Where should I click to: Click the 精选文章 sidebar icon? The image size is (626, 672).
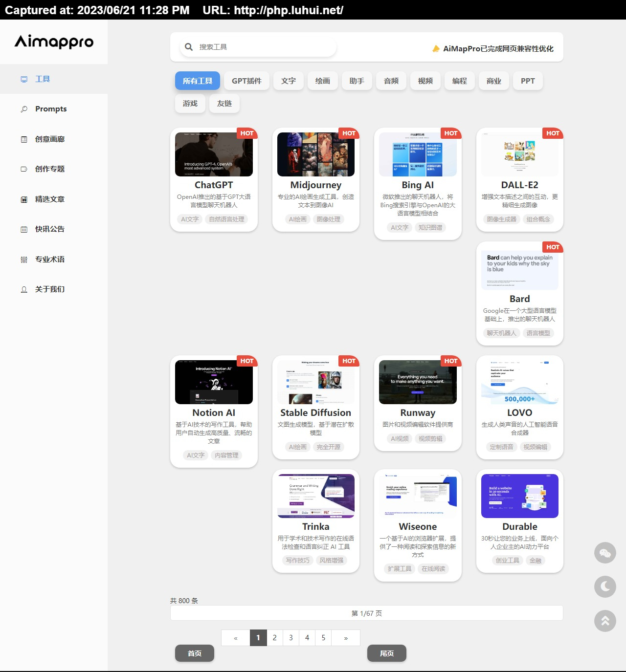24,199
